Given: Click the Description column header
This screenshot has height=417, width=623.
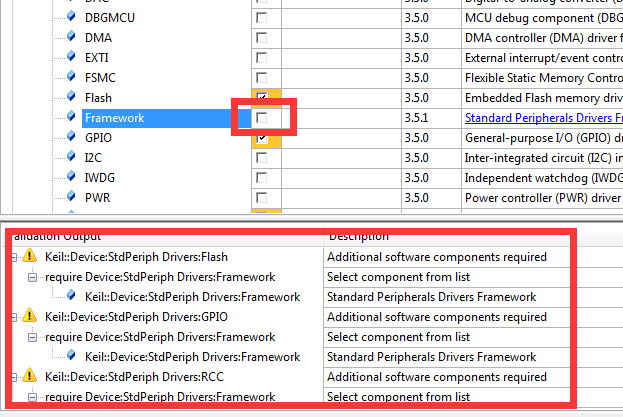Looking at the screenshot, I should (x=359, y=237).
